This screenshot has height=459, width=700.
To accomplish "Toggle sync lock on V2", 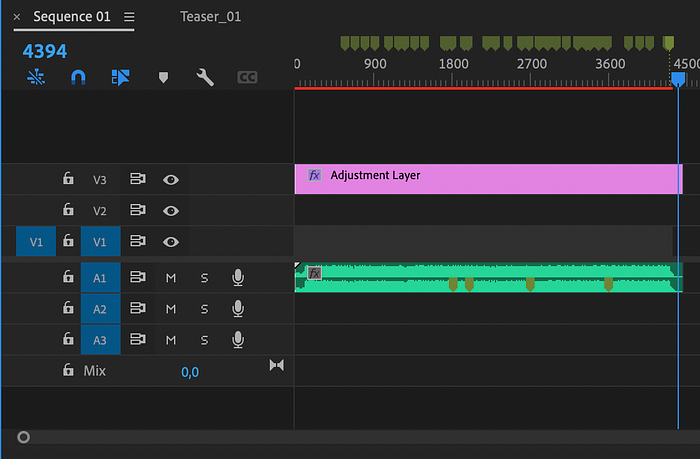I will tap(138, 210).
